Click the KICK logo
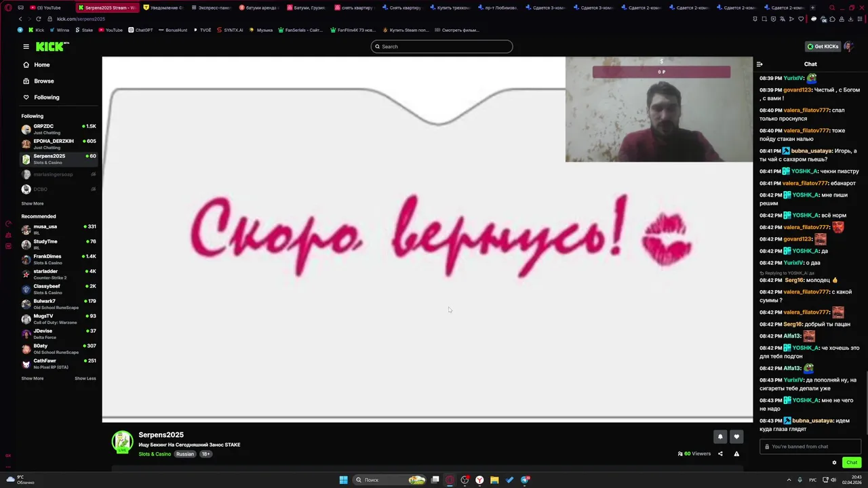Image resolution: width=868 pixels, height=488 pixels. click(52, 46)
